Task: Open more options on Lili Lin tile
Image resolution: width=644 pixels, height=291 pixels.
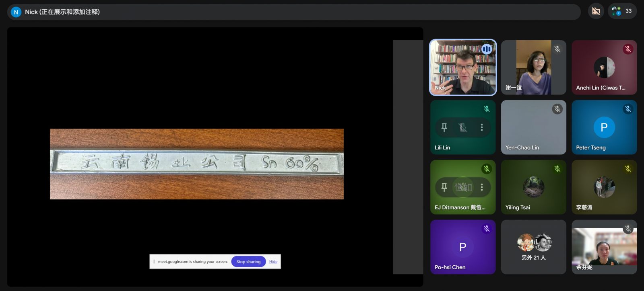Action: coord(482,127)
